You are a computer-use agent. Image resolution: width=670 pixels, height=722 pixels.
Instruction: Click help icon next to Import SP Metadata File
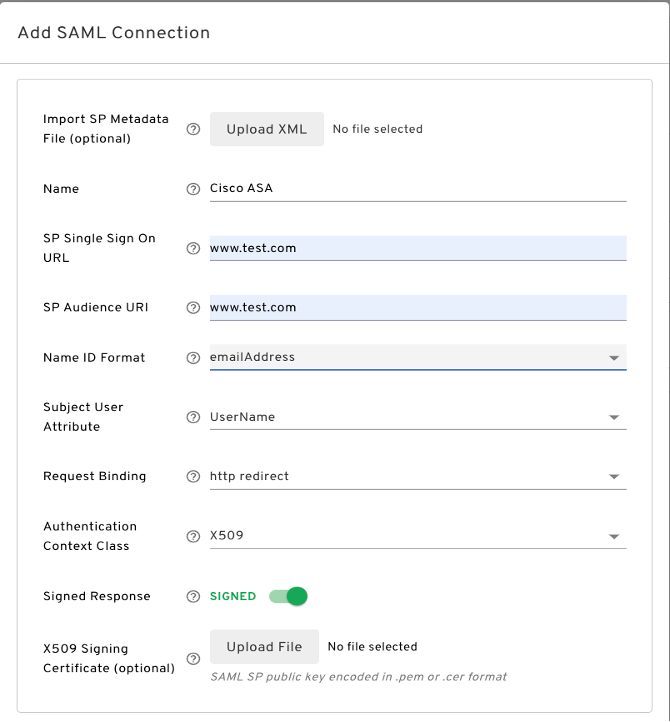194,129
